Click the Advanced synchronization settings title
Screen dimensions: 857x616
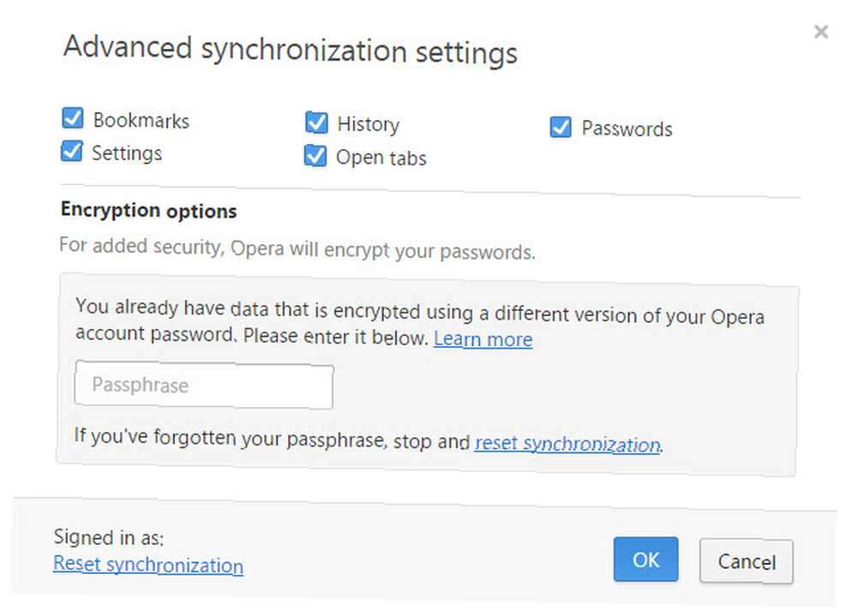click(x=291, y=51)
